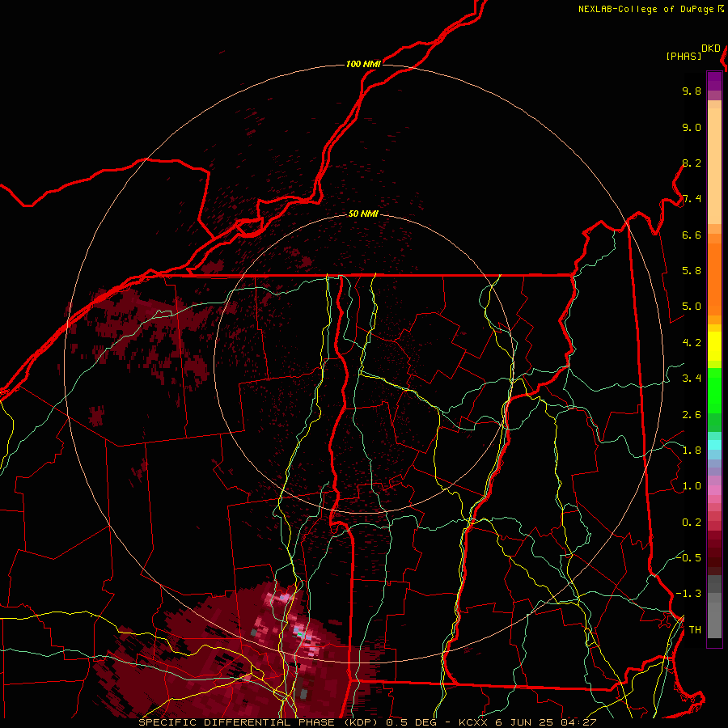Image resolution: width=728 pixels, height=728 pixels.
Task: Click the TH threshold label on the scale
Action: coord(695,629)
